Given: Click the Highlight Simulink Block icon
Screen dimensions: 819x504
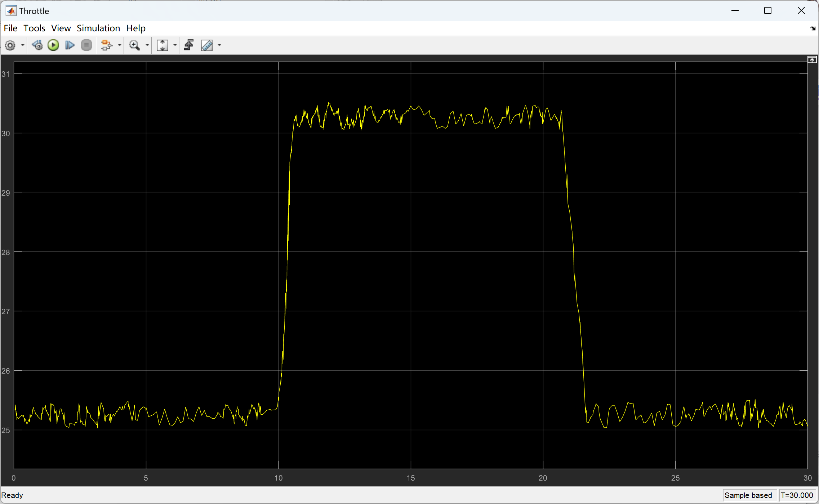Looking at the screenshot, I should tap(106, 45).
